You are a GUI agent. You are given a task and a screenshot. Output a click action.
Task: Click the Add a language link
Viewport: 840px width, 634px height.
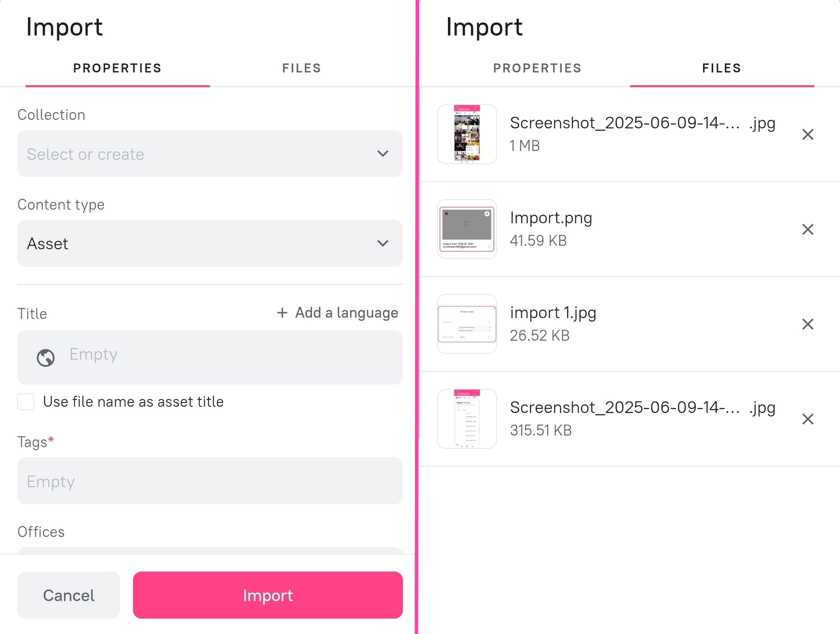pyautogui.click(x=346, y=313)
